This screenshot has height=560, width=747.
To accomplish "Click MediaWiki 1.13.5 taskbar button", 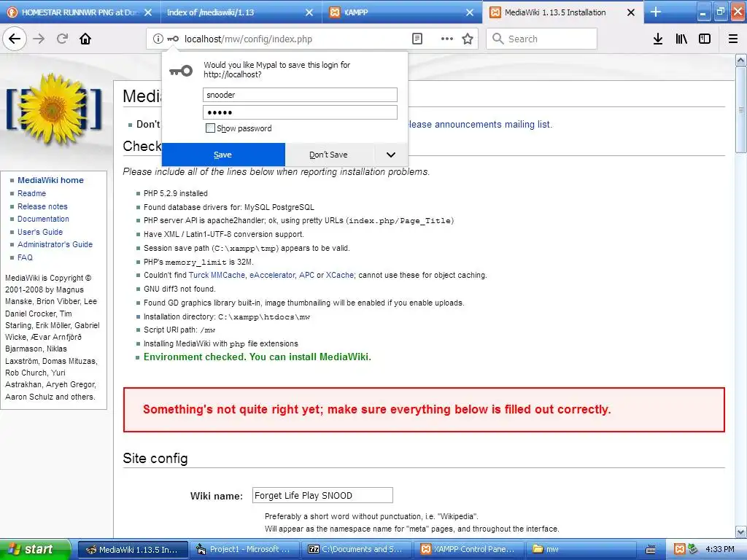I will [x=133, y=549].
